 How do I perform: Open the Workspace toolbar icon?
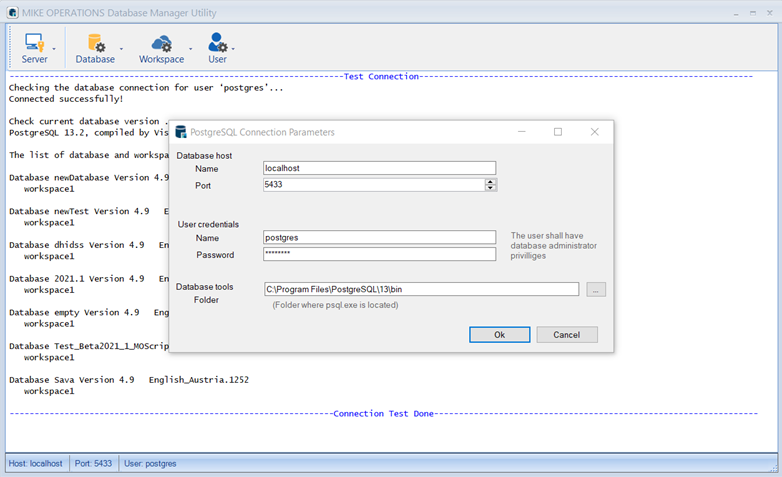[x=161, y=48]
